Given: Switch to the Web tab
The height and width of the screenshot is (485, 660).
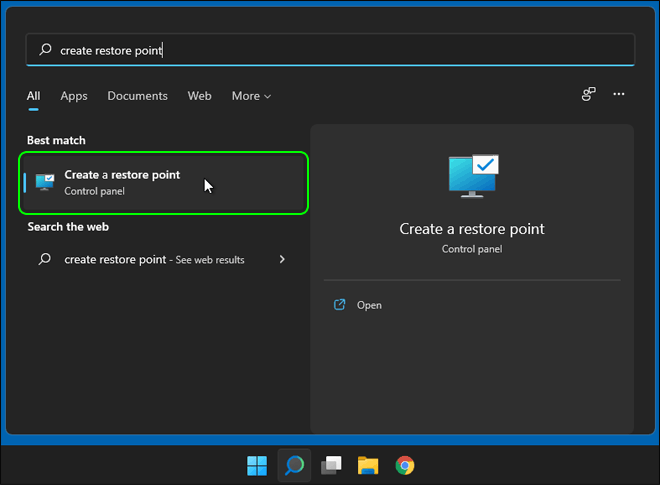Looking at the screenshot, I should click(x=200, y=96).
